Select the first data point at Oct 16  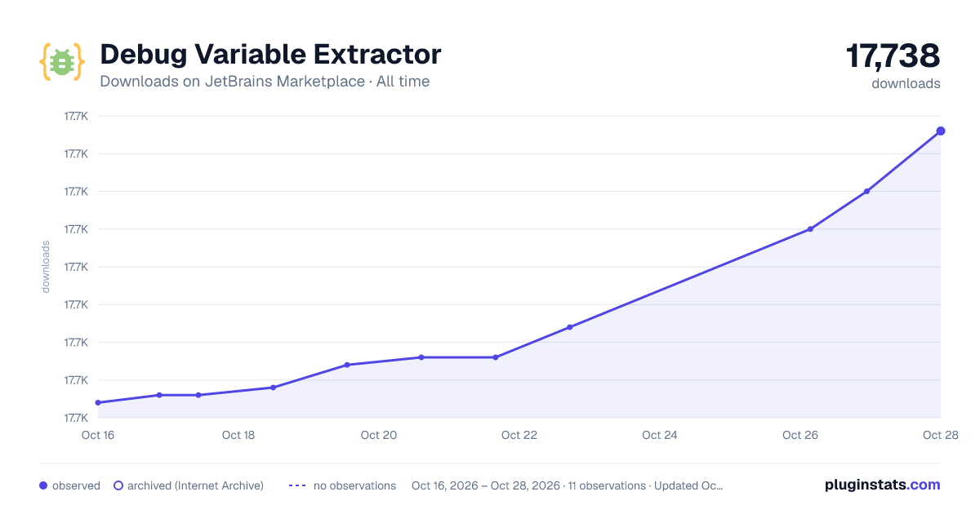click(x=98, y=402)
